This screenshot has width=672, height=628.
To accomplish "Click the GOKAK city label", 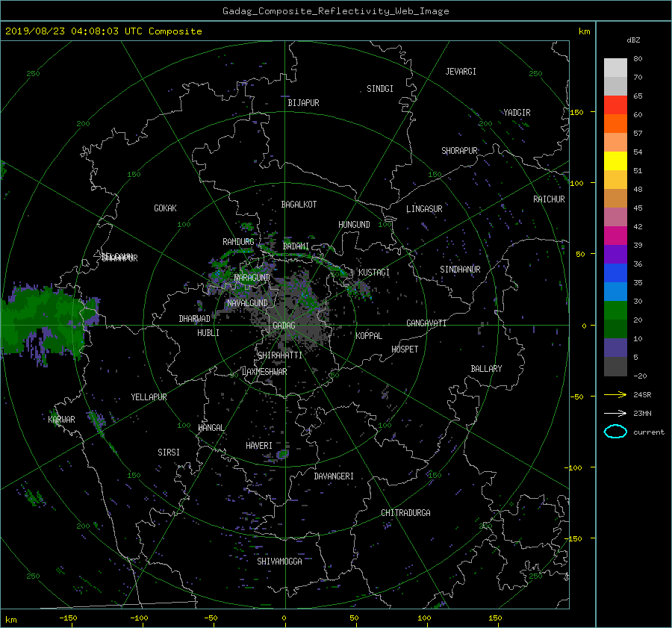I will [x=165, y=208].
